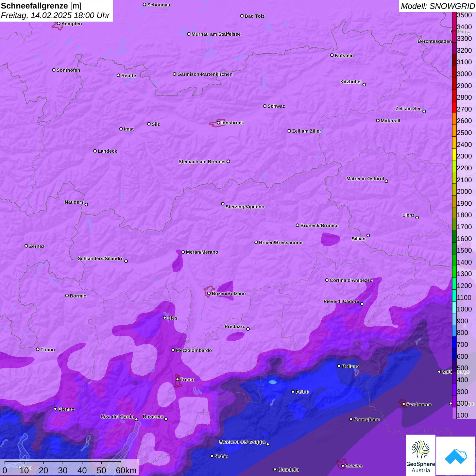Click the Cles location dot
476x476 pixels.
(165, 318)
